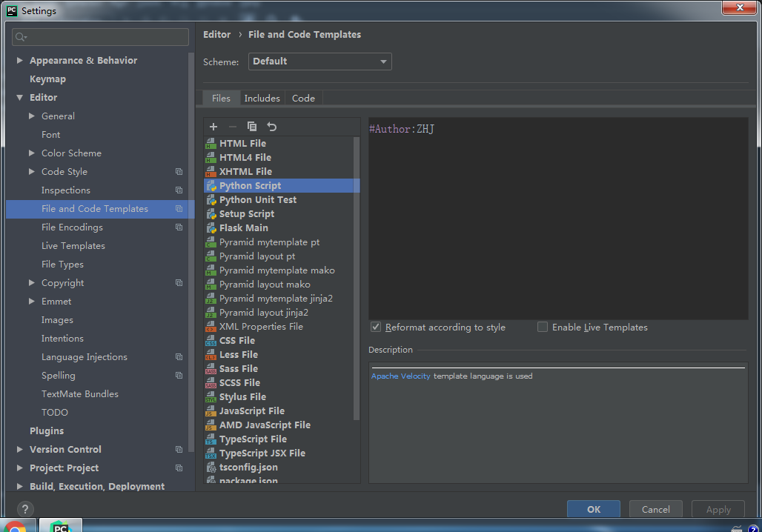Click the tsconfig.json file icon
762x532 pixels.
tap(211, 468)
